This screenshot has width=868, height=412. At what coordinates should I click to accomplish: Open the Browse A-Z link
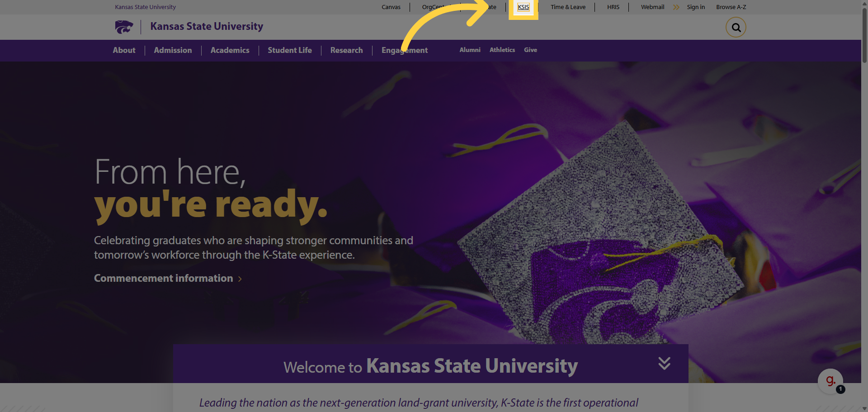[731, 7]
